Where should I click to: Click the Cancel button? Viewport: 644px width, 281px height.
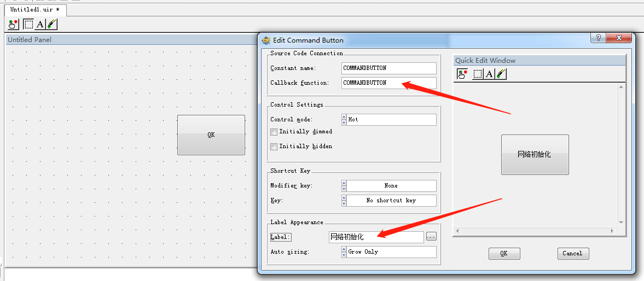pyautogui.click(x=573, y=254)
